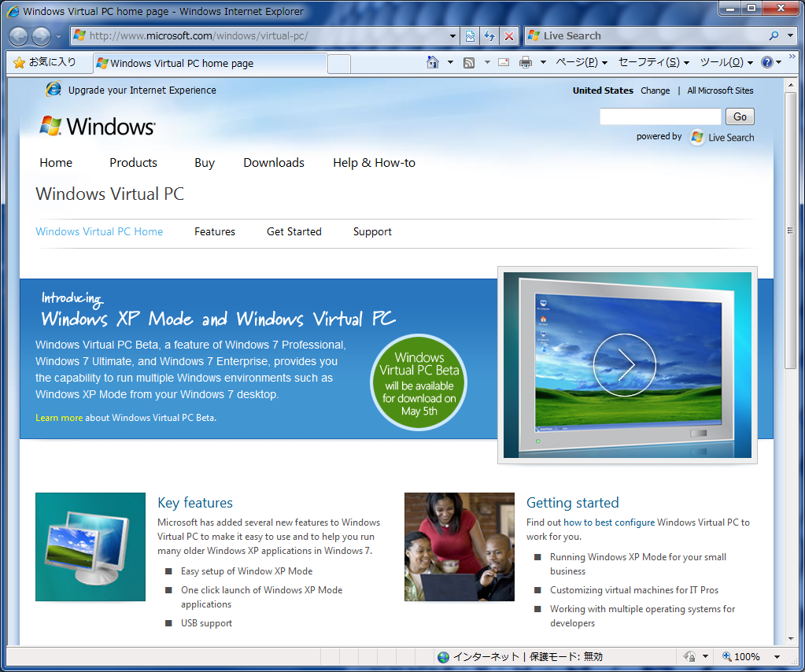
Task: Click the Read Mail envelope icon
Action: pos(504,63)
